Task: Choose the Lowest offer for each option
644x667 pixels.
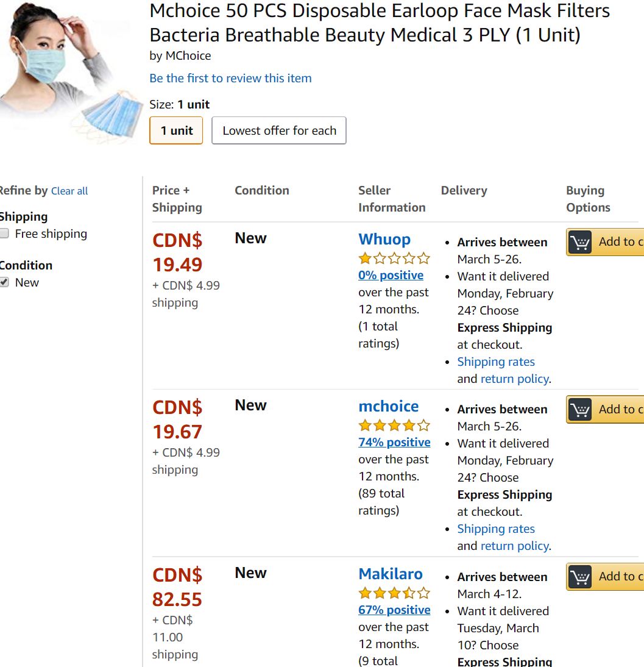Action: coord(279,130)
